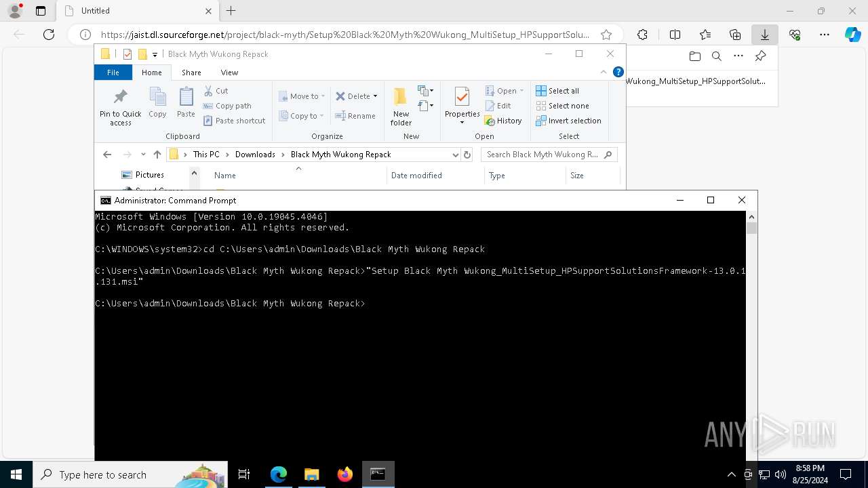Screen dimensions: 868x488
Task: Go back in File Explorer
Action: click(x=107, y=155)
